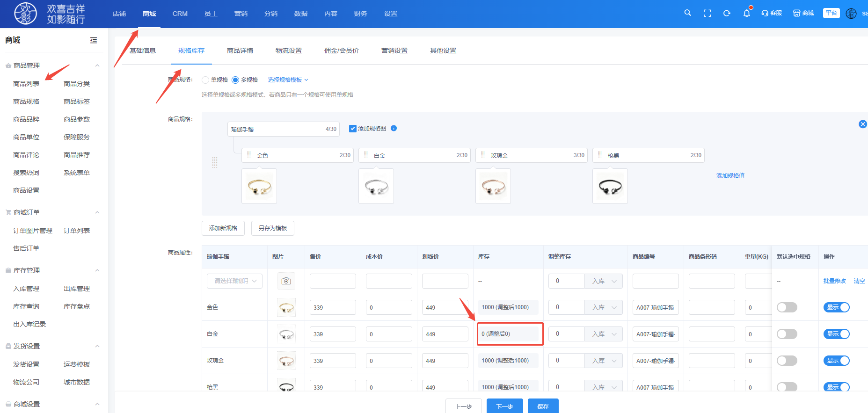Collapse the 商城订单 sidebar section

[97, 212]
